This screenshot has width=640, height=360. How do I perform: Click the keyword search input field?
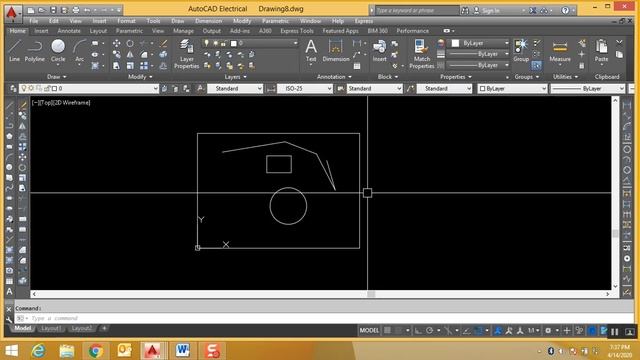click(x=417, y=10)
